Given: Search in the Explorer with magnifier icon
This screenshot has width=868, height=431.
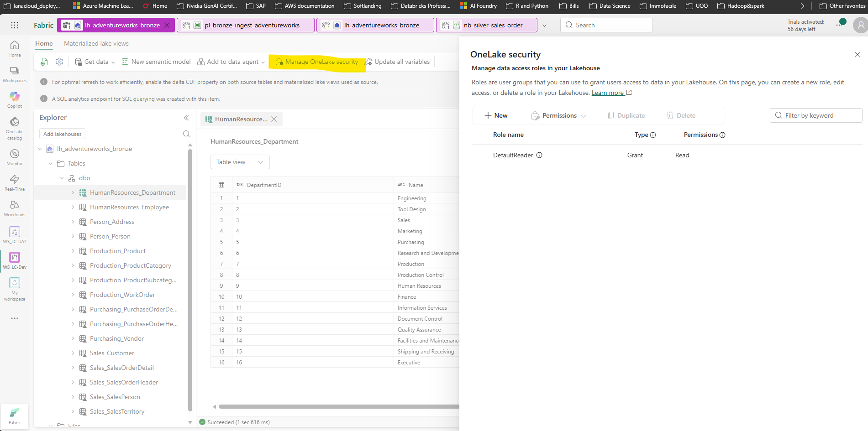Looking at the screenshot, I should point(186,134).
